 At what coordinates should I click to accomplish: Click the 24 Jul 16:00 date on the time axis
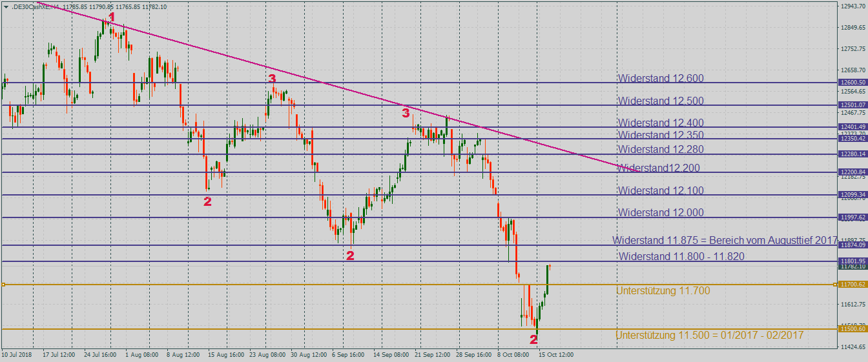(99, 355)
